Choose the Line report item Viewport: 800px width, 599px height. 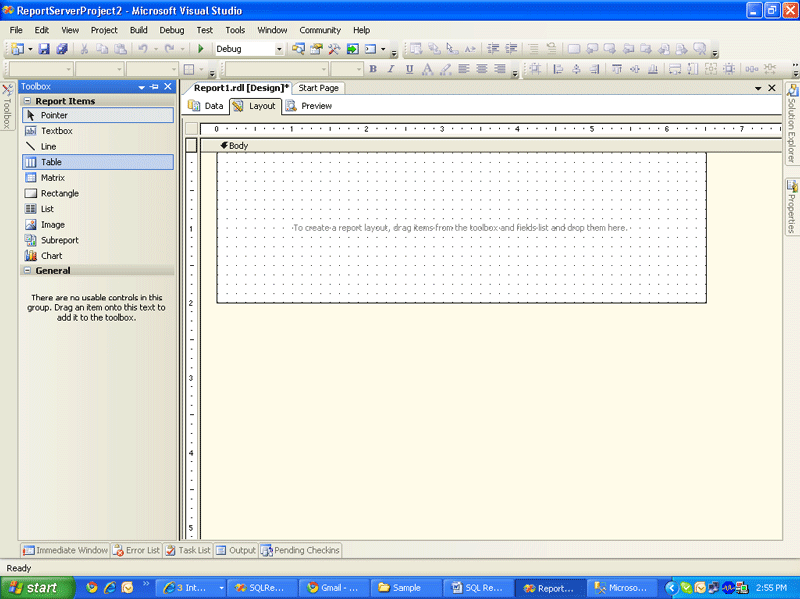(x=97, y=146)
